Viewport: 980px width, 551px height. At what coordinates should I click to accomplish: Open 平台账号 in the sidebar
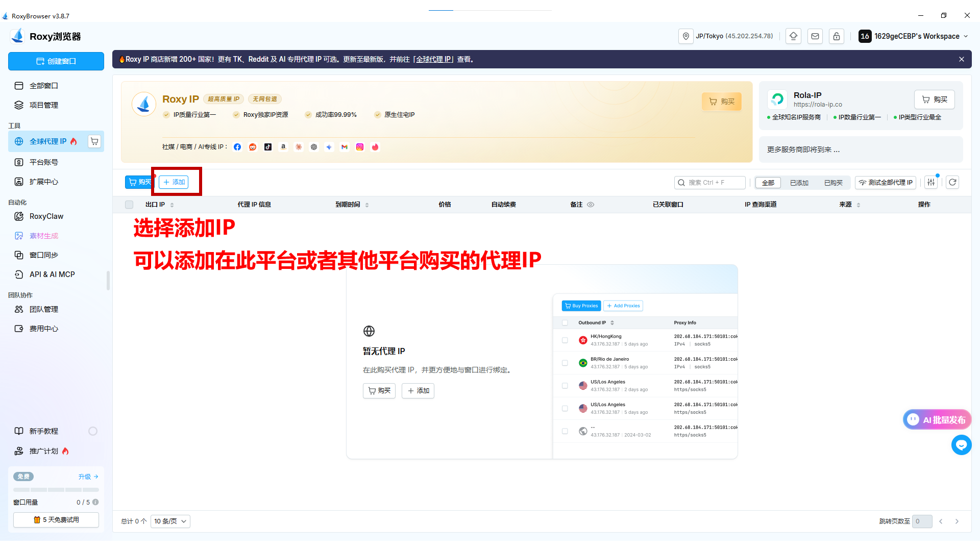pyautogui.click(x=56, y=162)
